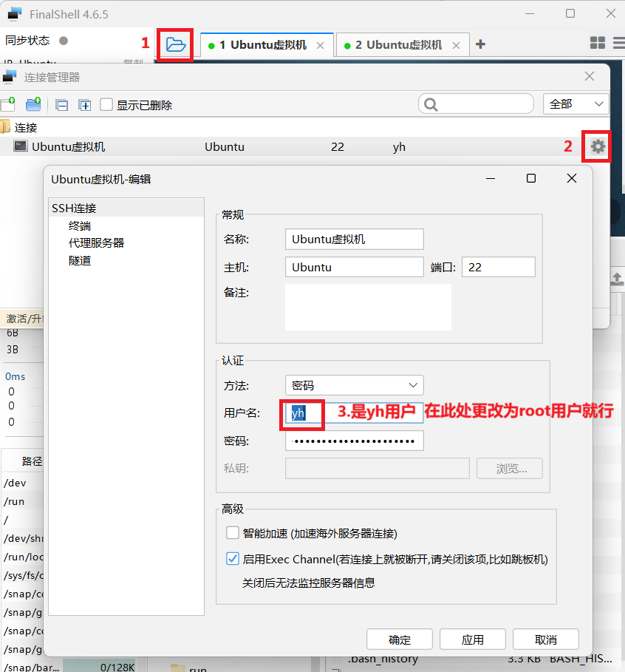Click the FinalShell app logo icon
This screenshot has height=672, width=625.
(14, 14)
